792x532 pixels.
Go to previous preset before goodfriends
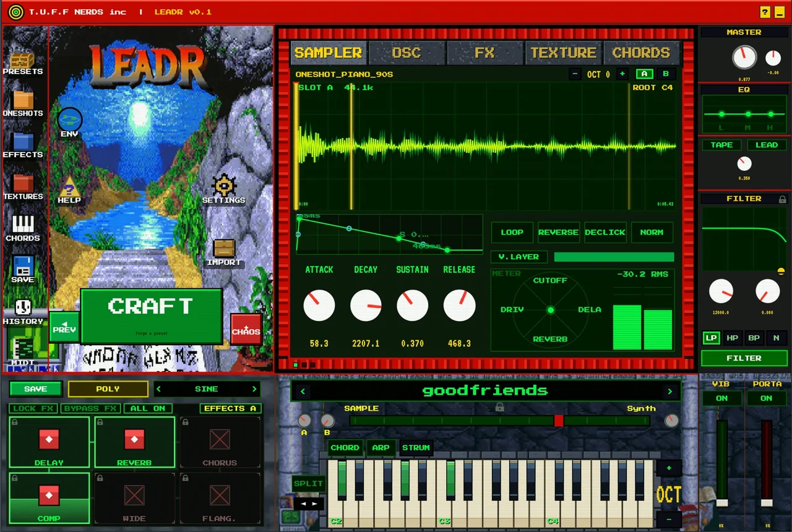point(302,391)
